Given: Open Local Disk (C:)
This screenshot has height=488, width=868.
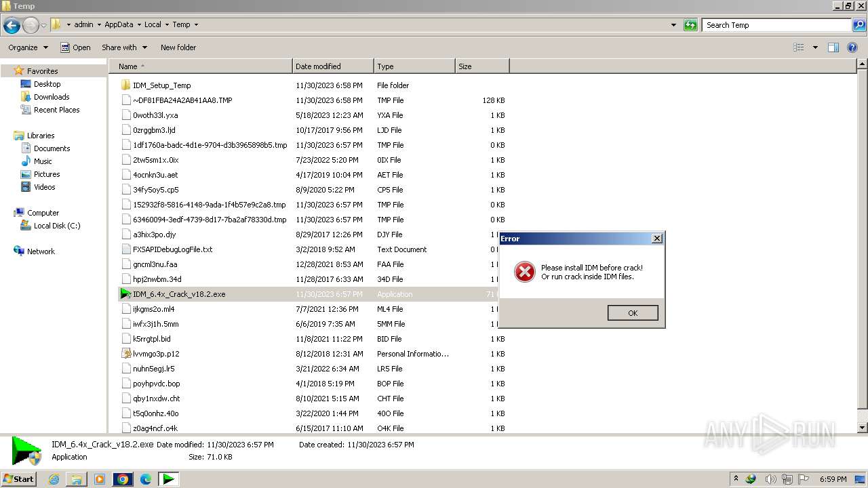Looking at the screenshot, I should pyautogui.click(x=57, y=226).
